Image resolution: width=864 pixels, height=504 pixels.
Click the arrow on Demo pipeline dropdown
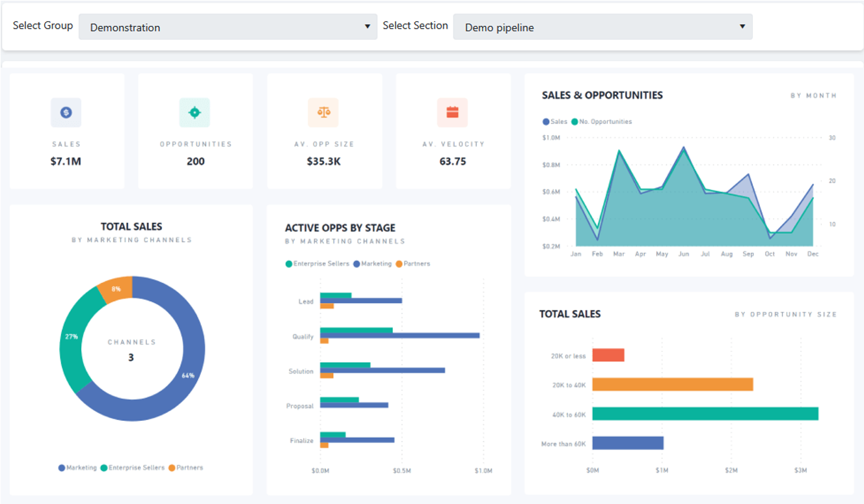click(742, 27)
